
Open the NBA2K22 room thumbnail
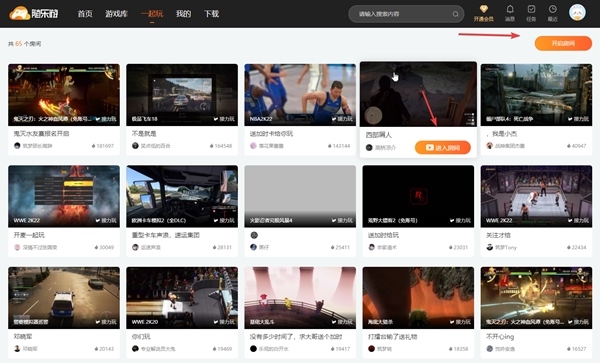300,95
